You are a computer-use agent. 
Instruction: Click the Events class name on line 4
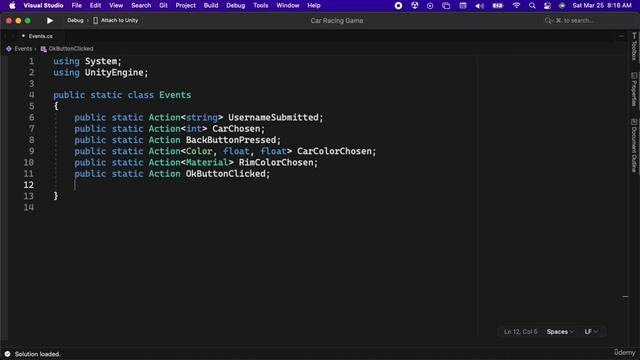175,95
